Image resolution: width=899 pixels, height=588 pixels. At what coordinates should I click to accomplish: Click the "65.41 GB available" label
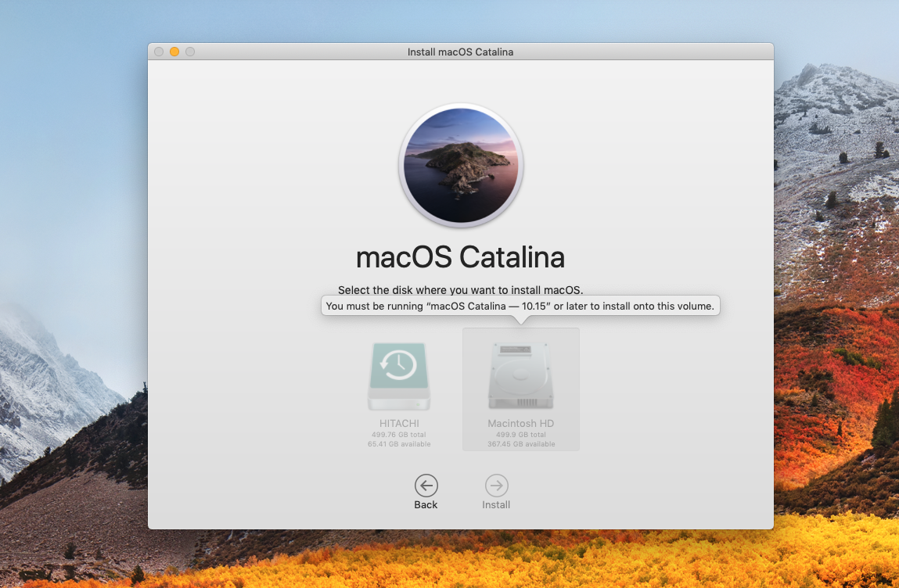[399, 443]
